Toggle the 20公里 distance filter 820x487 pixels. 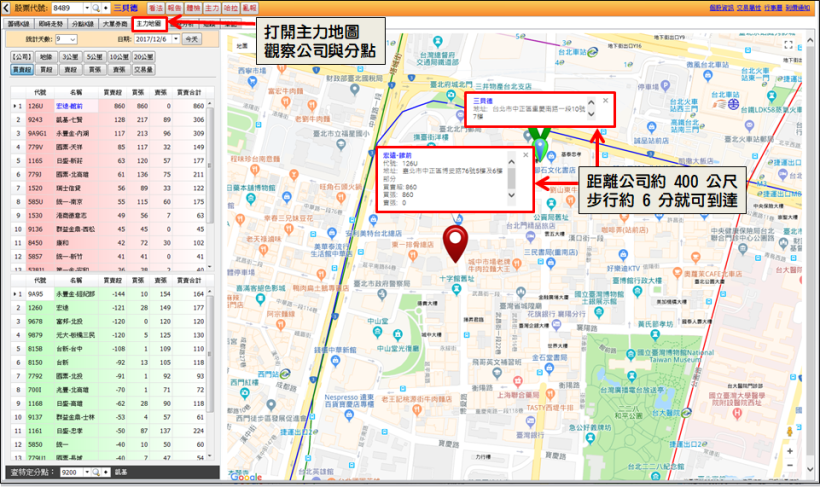(x=143, y=56)
